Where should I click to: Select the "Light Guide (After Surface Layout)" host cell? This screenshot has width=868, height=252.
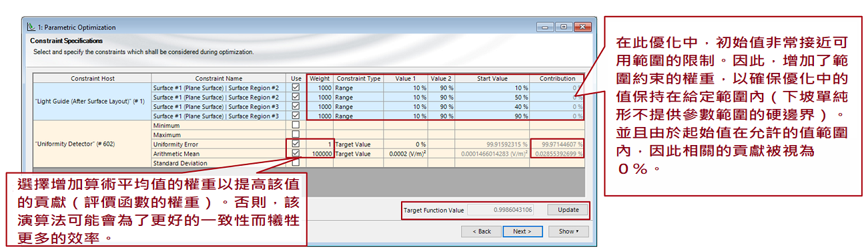point(93,102)
